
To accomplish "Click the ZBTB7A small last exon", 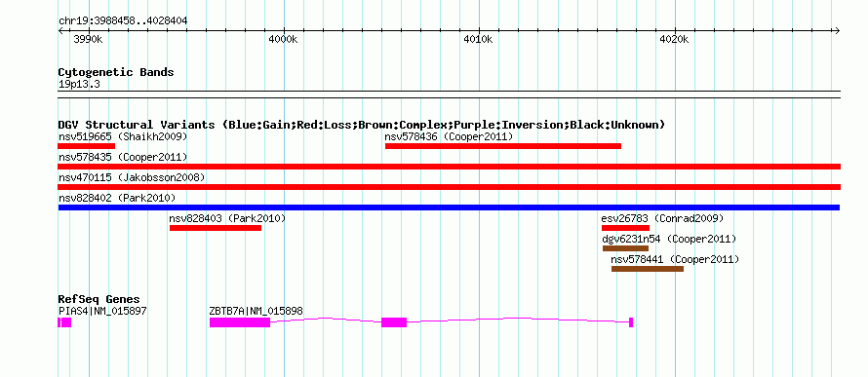I will pos(631,322).
